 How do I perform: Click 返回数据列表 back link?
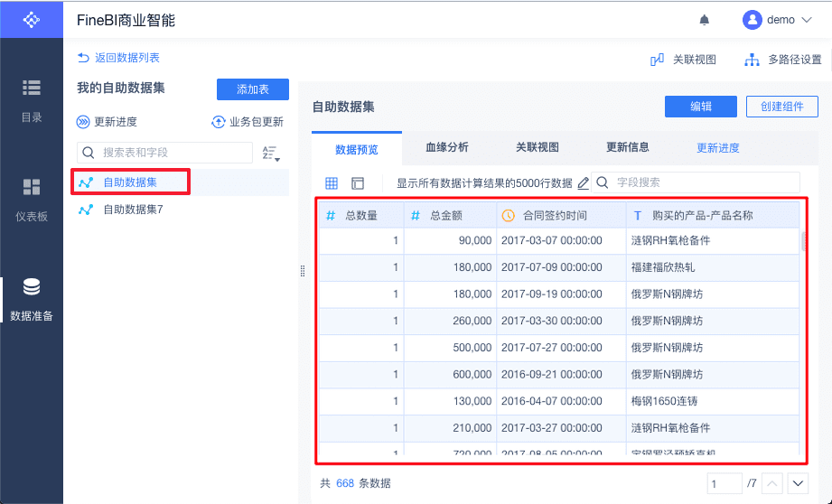[x=118, y=58]
